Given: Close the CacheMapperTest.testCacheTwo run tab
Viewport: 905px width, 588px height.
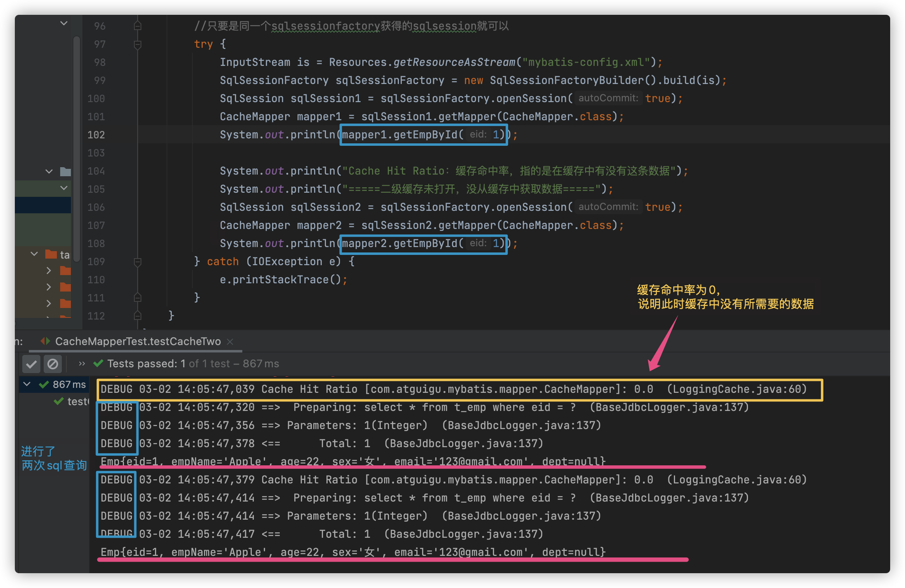Looking at the screenshot, I should pos(230,342).
